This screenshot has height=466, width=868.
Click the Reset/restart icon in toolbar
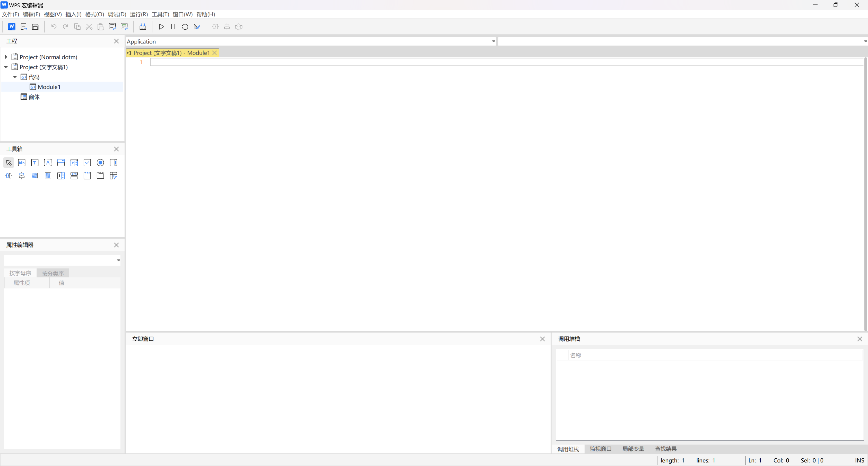coord(185,27)
